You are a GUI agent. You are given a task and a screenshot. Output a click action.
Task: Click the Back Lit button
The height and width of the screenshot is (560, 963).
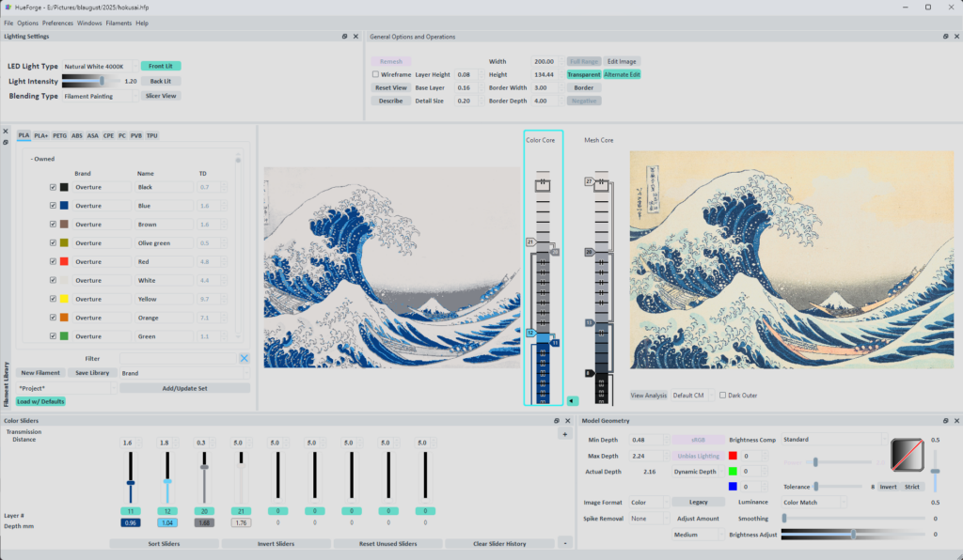[x=161, y=81]
